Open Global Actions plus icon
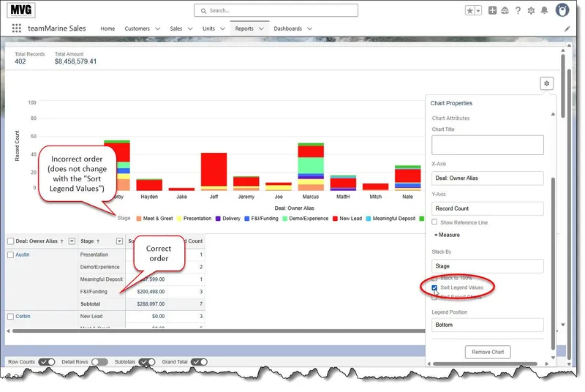This screenshot has width=585, height=392. (x=493, y=11)
